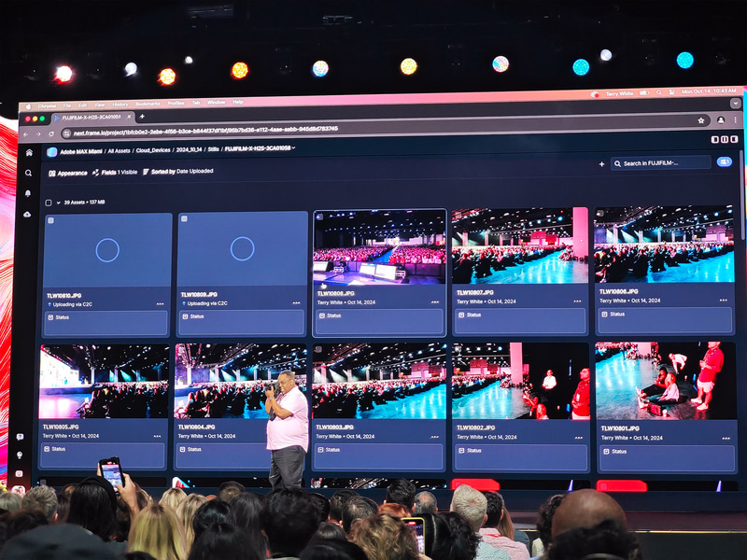Click the site info icon in the address bar
The width and height of the screenshot is (747, 560).
66,133
